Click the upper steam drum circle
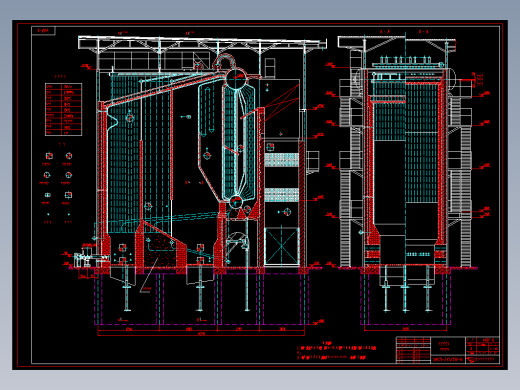Viewport: 520px width, 390px height. (x=236, y=78)
